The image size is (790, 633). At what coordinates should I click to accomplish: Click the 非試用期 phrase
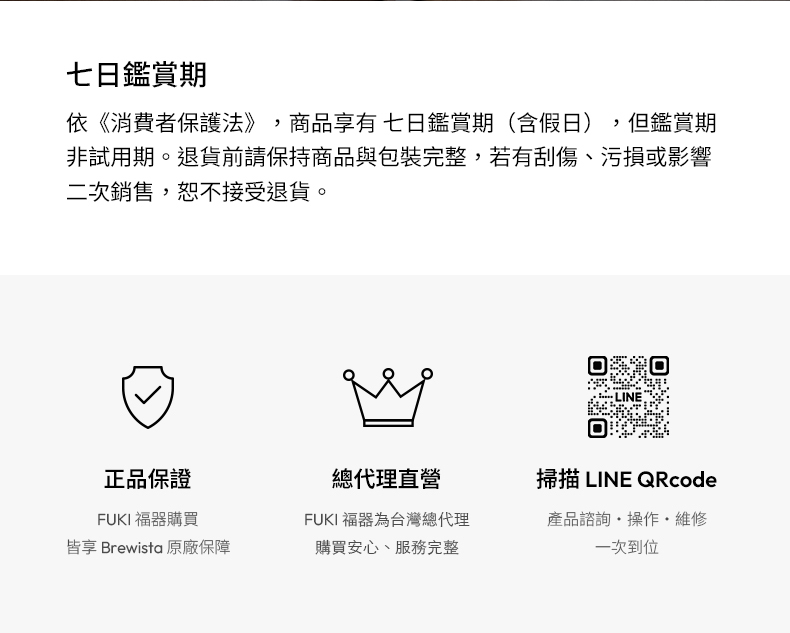point(111,157)
